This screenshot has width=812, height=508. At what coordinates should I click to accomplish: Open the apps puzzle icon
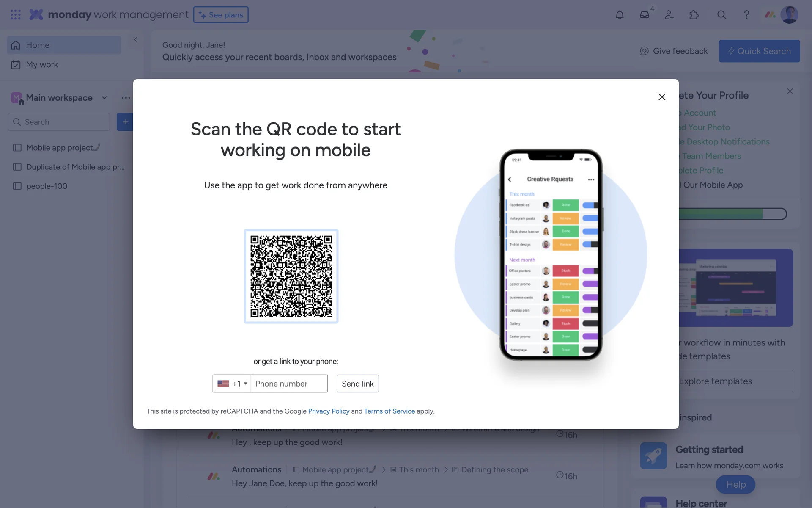[x=694, y=15]
